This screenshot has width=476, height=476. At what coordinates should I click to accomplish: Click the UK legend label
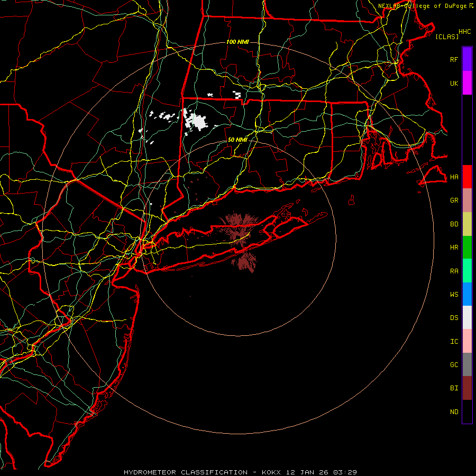[x=454, y=83]
